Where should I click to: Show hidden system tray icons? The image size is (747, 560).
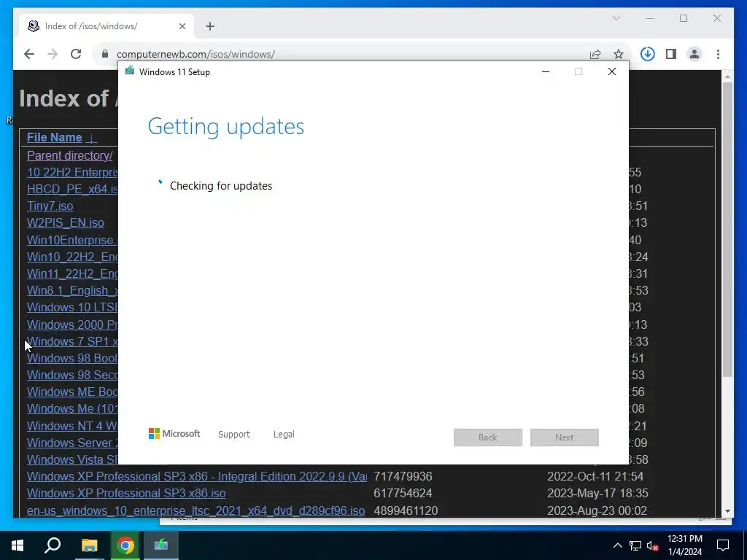(617, 545)
